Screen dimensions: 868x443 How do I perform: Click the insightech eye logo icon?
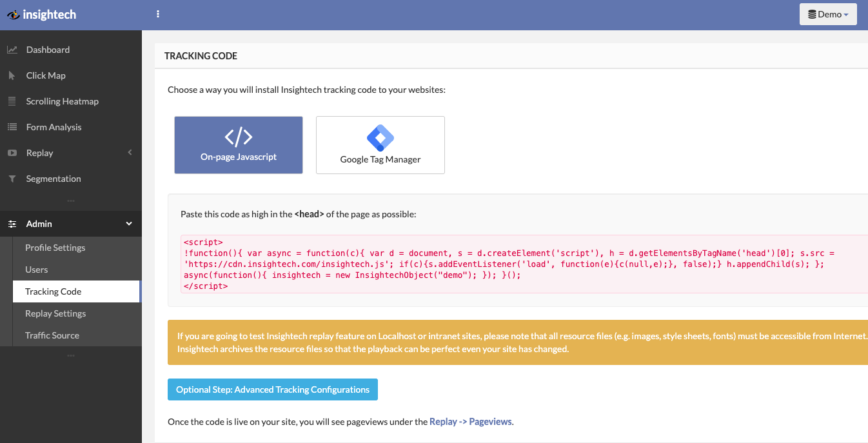[x=13, y=15]
